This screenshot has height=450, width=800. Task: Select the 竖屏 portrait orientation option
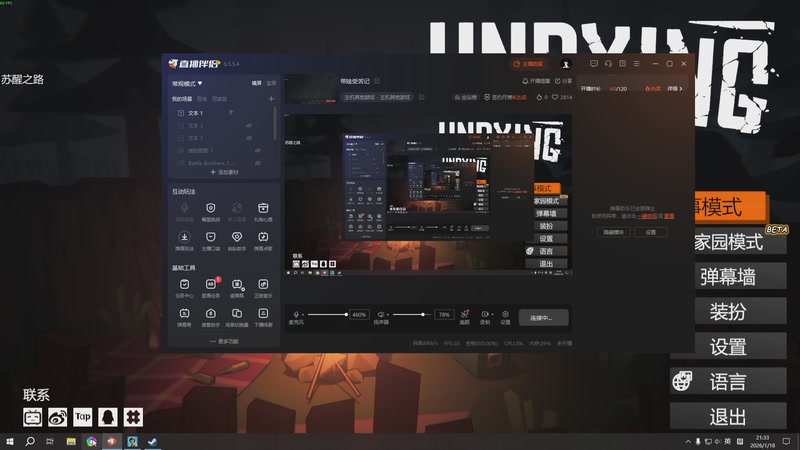pos(271,83)
